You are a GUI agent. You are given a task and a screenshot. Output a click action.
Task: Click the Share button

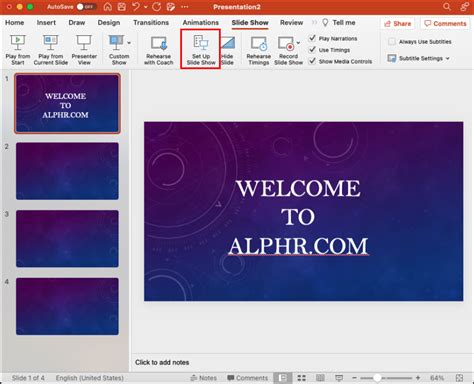(398, 24)
